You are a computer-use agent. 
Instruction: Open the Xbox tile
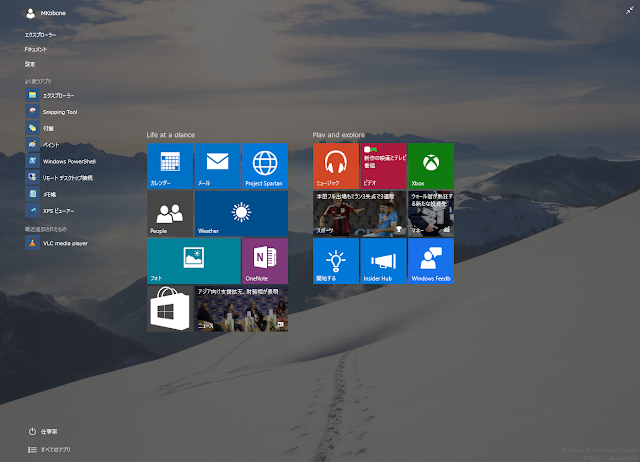pyautogui.click(x=431, y=166)
